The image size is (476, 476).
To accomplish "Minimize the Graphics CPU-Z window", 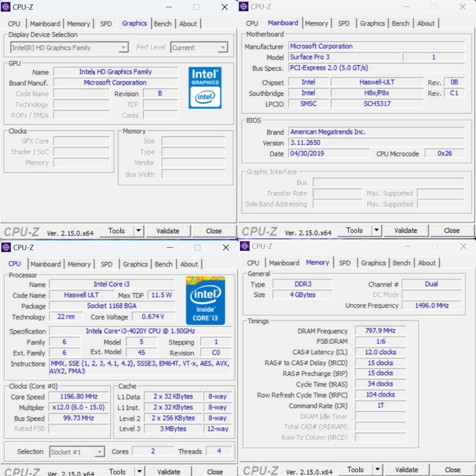I will pyautogui.click(x=169, y=7).
